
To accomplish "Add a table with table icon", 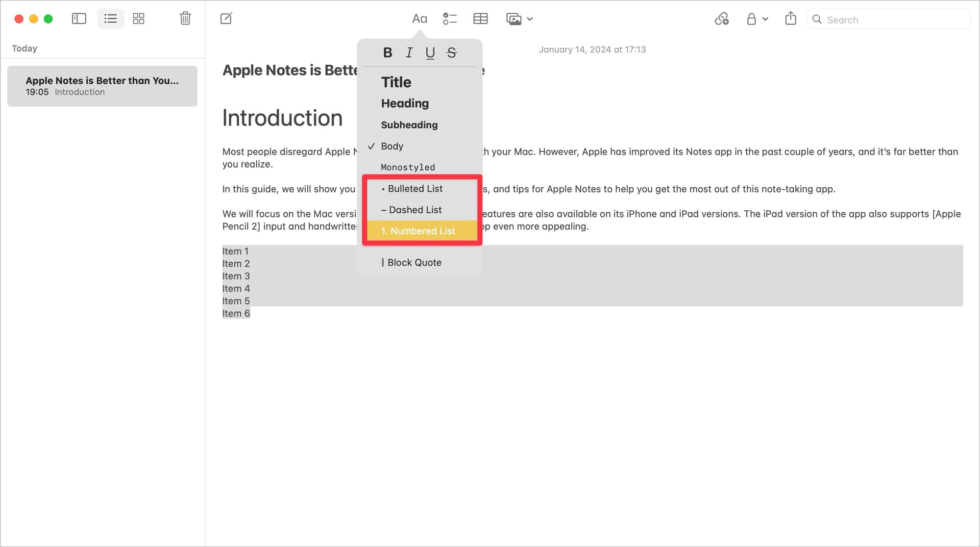I will (480, 19).
